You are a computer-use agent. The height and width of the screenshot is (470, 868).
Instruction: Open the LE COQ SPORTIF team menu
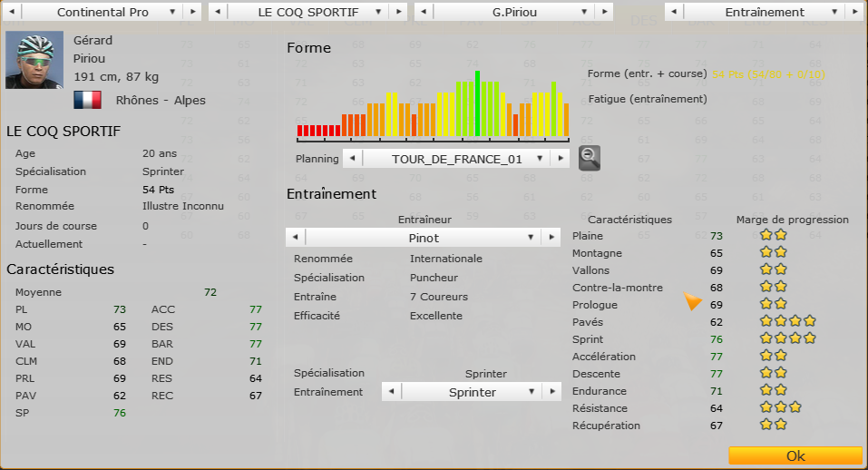tap(307, 12)
